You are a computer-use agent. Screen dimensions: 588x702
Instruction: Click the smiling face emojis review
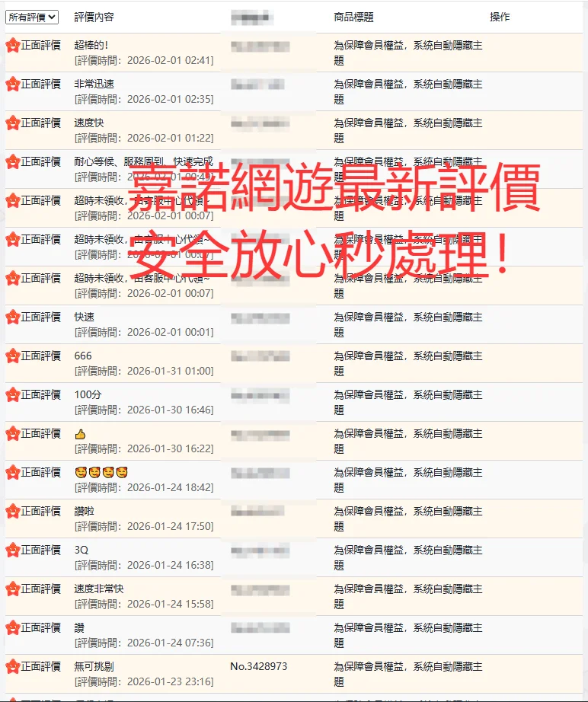coord(101,472)
